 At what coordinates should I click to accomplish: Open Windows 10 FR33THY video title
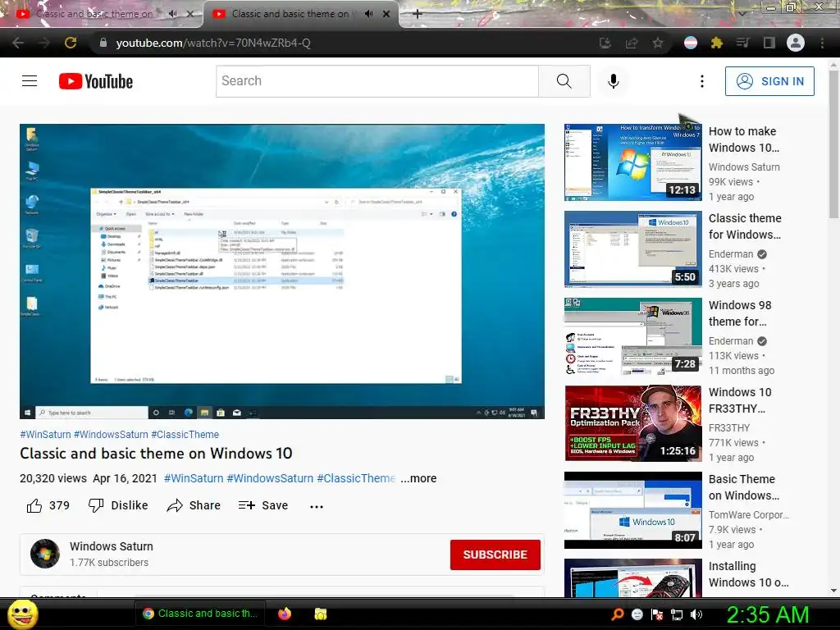(741, 400)
